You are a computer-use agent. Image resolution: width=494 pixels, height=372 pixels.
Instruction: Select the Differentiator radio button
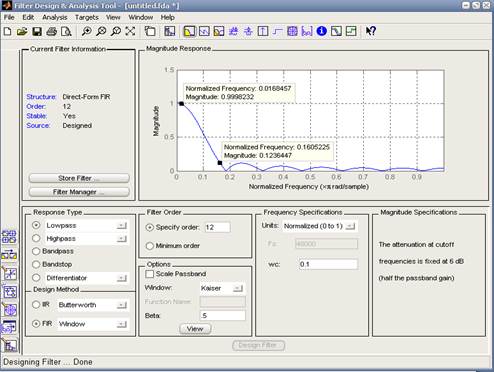click(36, 278)
